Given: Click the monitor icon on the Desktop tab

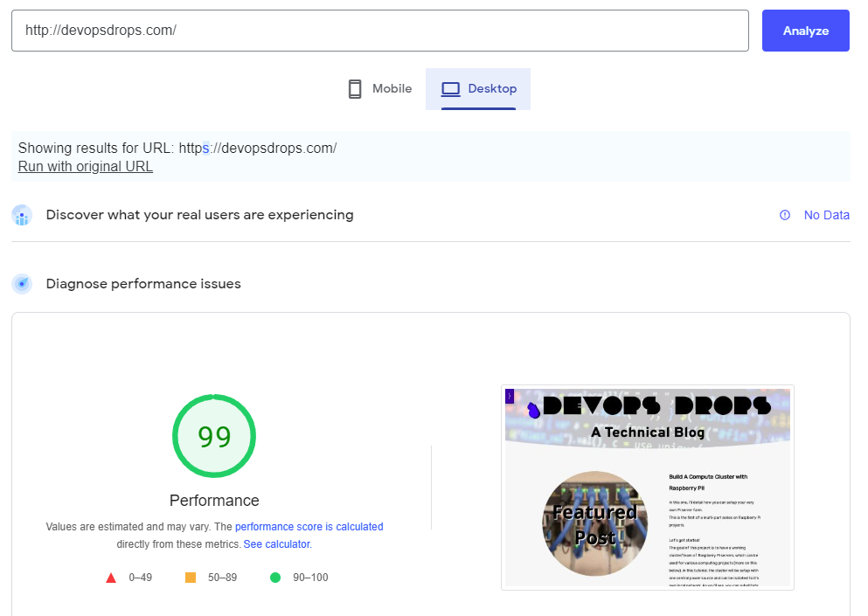Looking at the screenshot, I should click(x=451, y=88).
